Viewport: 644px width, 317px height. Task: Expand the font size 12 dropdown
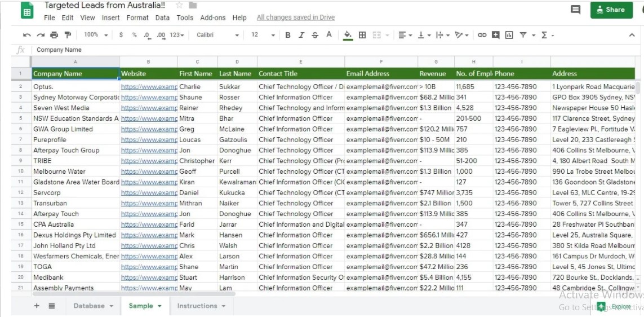coord(263,35)
